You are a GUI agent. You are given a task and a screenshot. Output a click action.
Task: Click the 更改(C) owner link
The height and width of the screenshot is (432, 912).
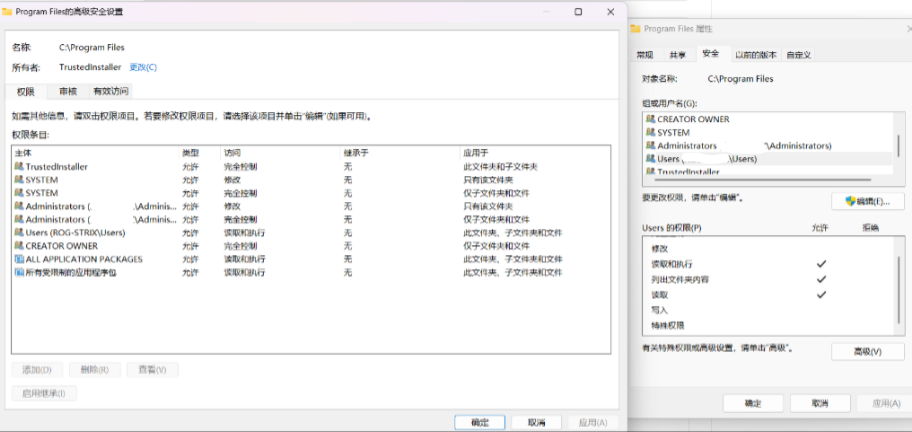[x=143, y=67]
